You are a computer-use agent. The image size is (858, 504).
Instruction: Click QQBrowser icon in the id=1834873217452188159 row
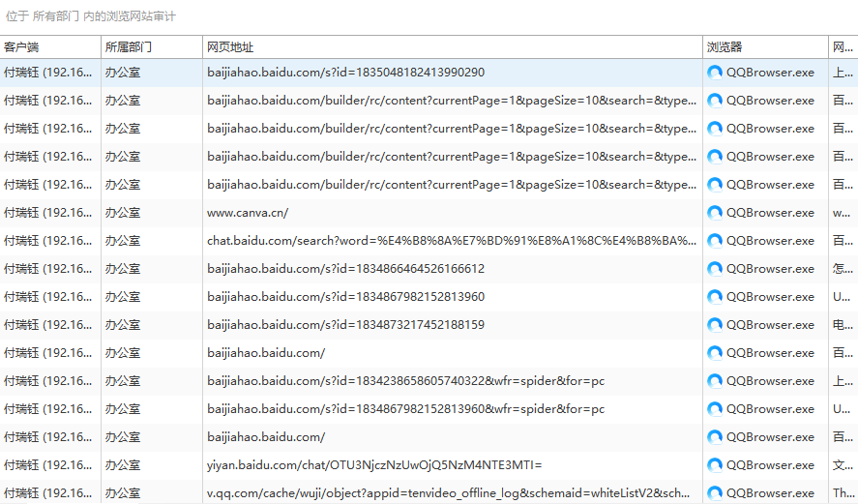[x=715, y=325]
